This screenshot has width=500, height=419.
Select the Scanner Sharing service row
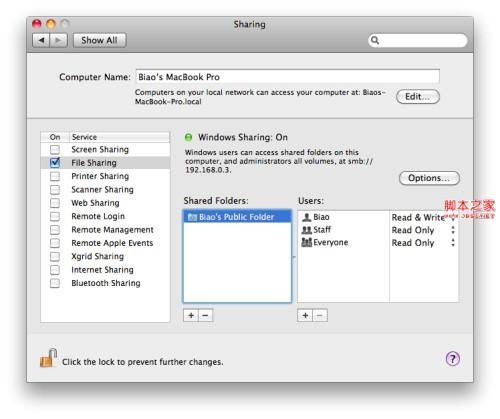105,190
